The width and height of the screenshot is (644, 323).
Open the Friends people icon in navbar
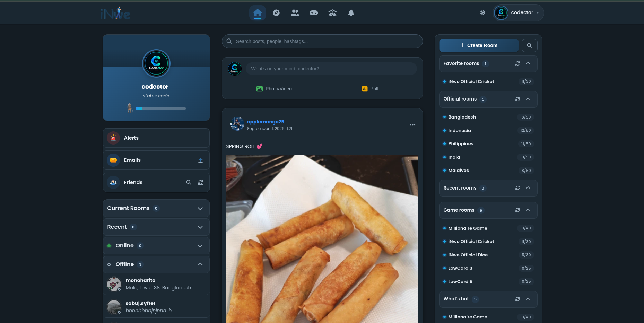pyautogui.click(x=295, y=13)
